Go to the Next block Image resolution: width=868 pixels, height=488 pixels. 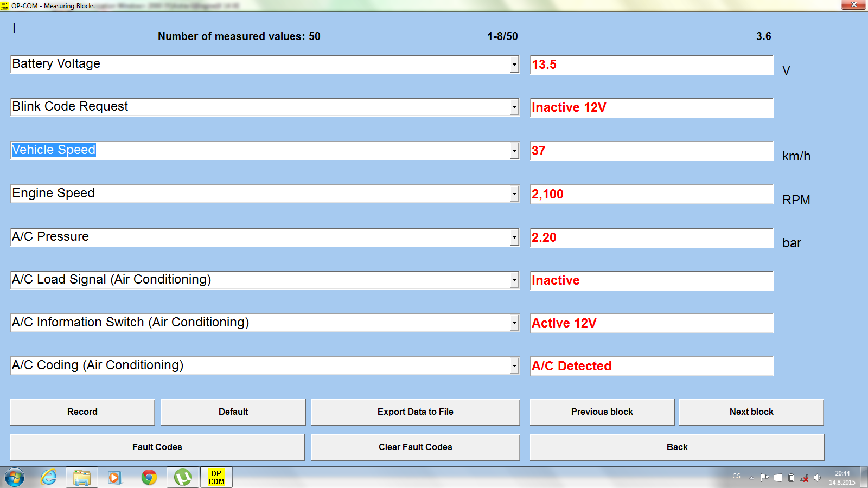751,412
